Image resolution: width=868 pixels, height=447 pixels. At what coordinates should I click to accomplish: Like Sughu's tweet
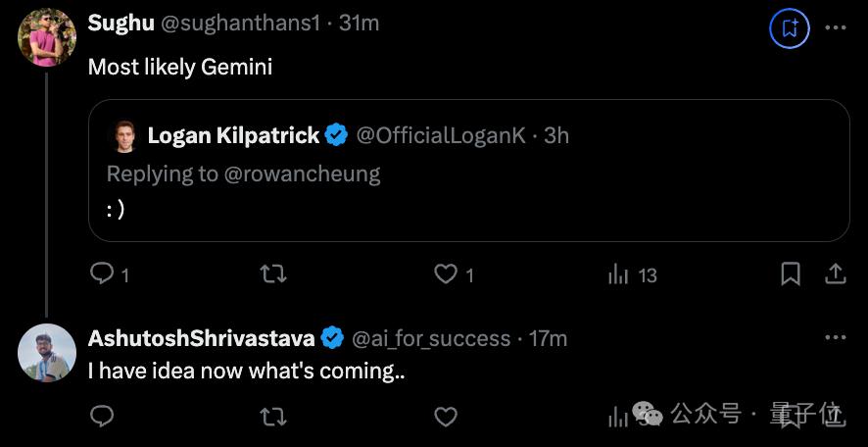pos(446,274)
